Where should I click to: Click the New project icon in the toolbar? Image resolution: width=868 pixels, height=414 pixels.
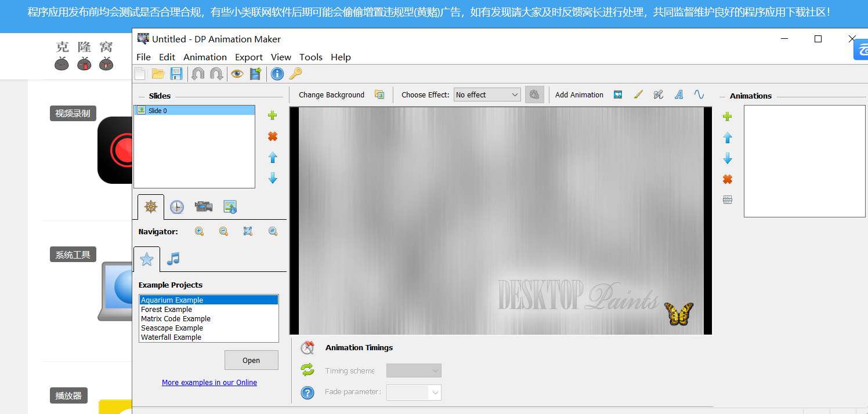140,74
